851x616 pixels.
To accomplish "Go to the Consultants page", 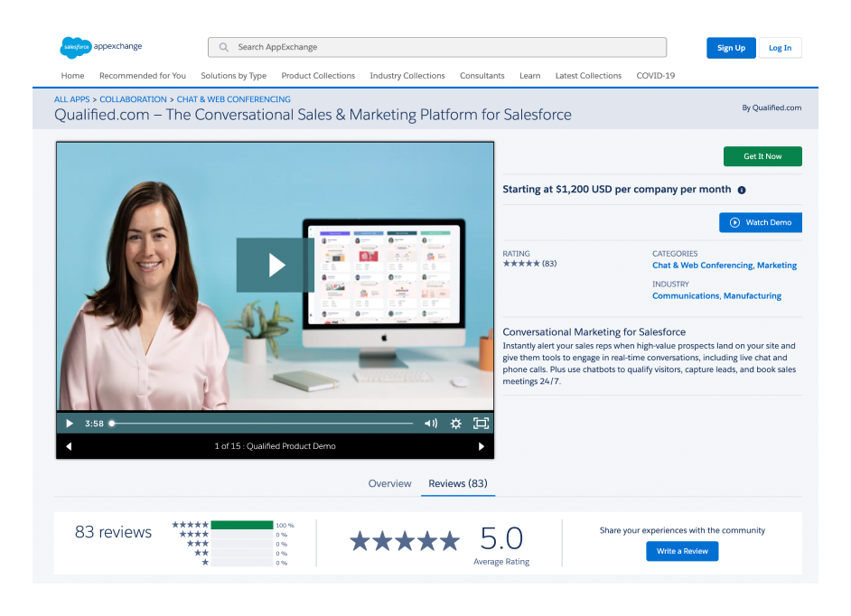I will [482, 76].
